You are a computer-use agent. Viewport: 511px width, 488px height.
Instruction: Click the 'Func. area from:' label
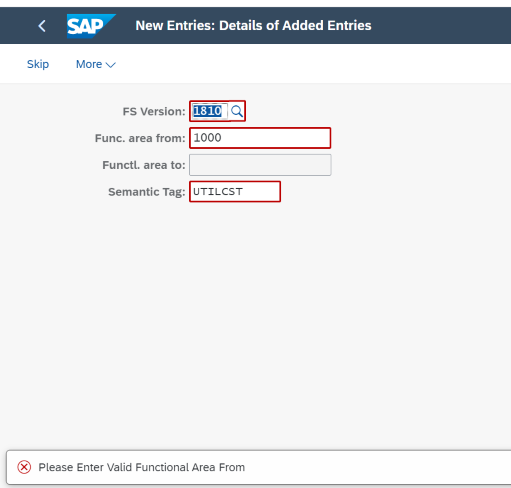(x=140, y=138)
